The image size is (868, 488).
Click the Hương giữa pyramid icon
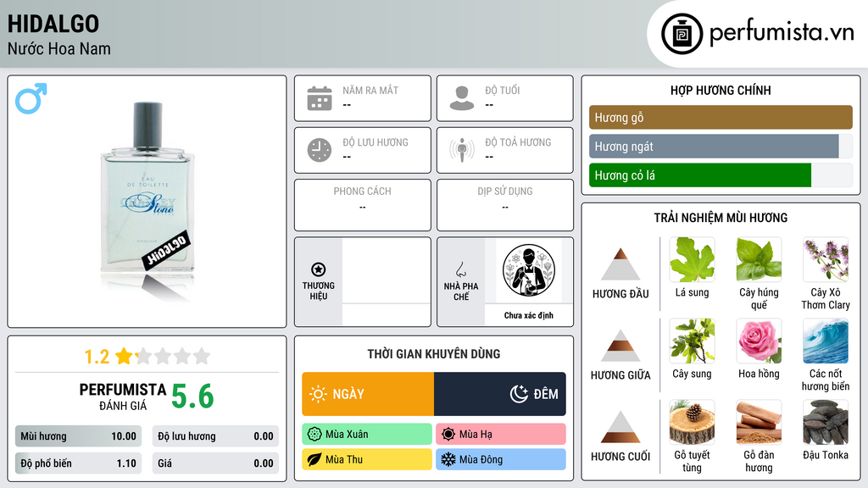(620, 346)
